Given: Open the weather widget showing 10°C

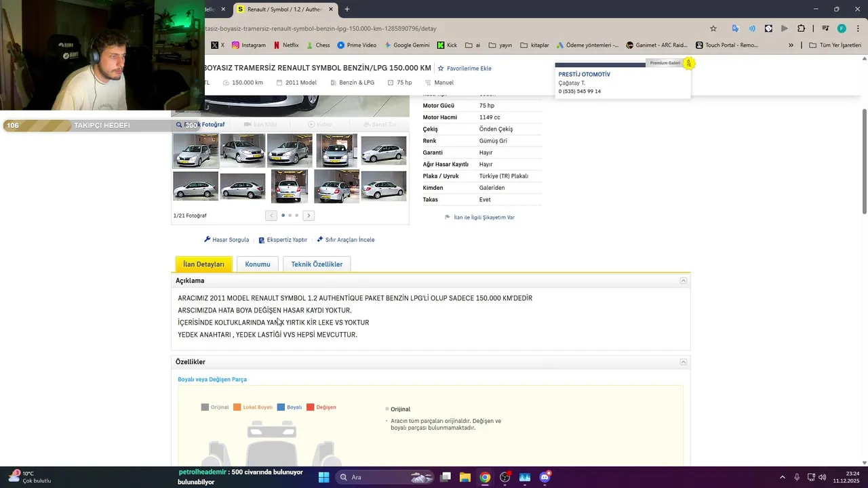Looking at the screenshot, I should click(x=28, y=477).
